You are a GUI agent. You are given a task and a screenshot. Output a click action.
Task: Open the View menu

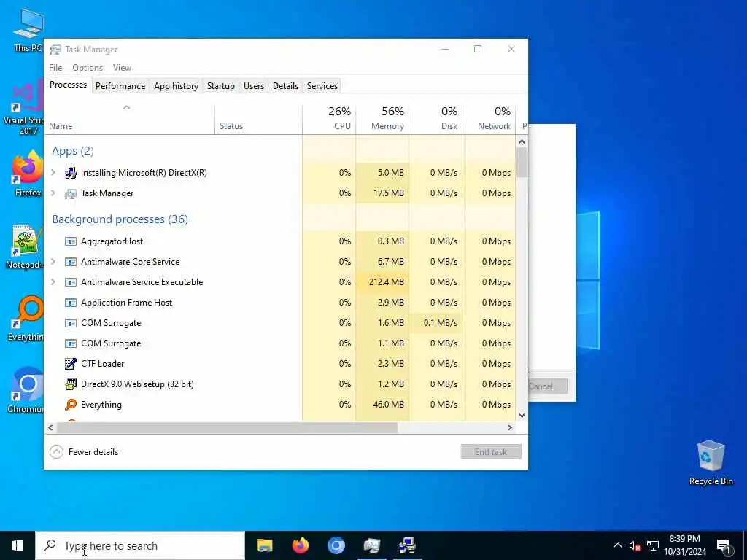click(122, 68)
